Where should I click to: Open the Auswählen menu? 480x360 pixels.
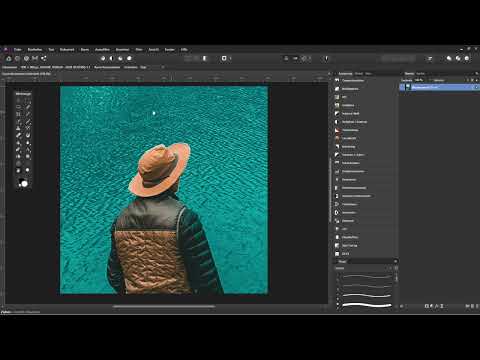pos(102,49)
